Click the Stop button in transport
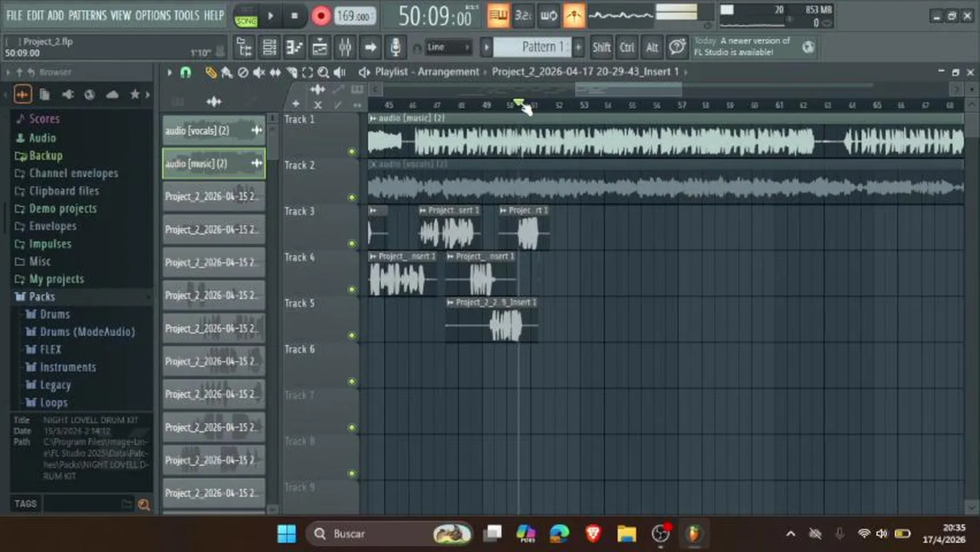980x552 pixels. 294,15
